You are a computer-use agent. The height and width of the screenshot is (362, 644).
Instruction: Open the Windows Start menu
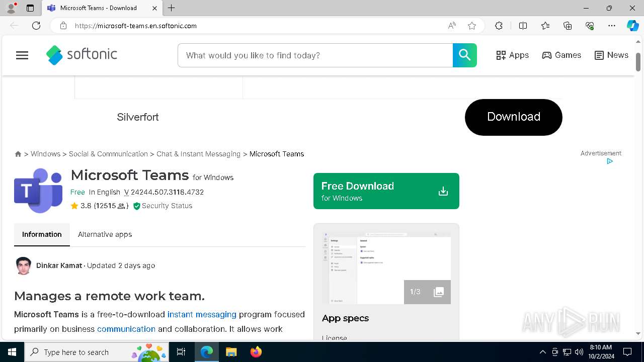pos(12,352)
